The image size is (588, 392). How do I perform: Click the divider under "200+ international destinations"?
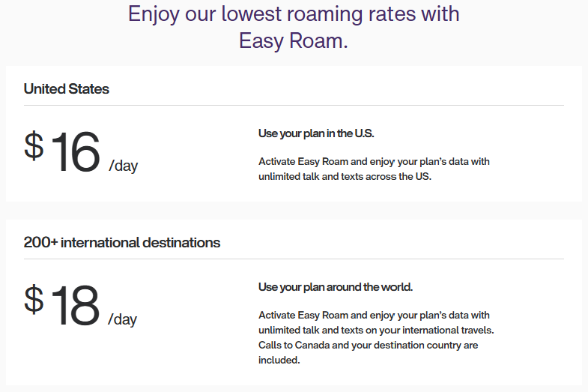294,259
